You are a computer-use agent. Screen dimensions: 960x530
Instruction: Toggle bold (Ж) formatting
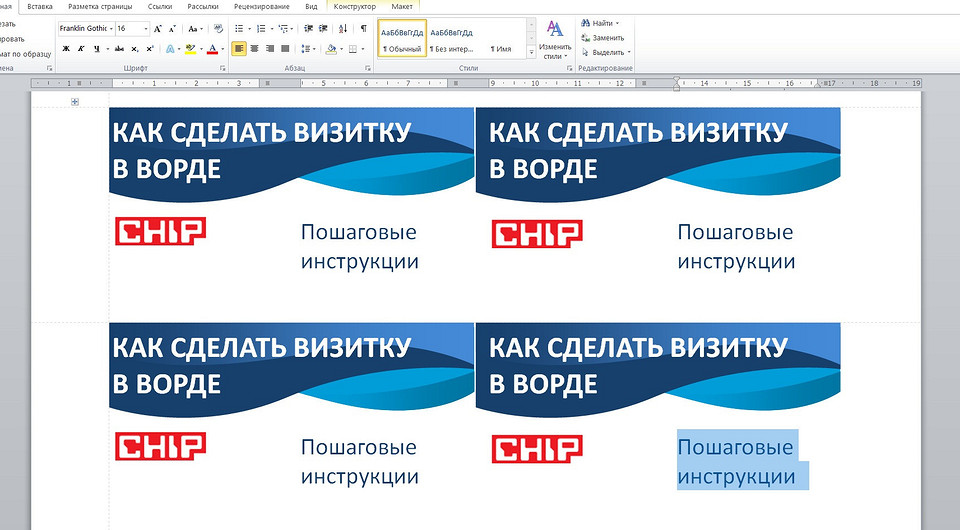66,49
